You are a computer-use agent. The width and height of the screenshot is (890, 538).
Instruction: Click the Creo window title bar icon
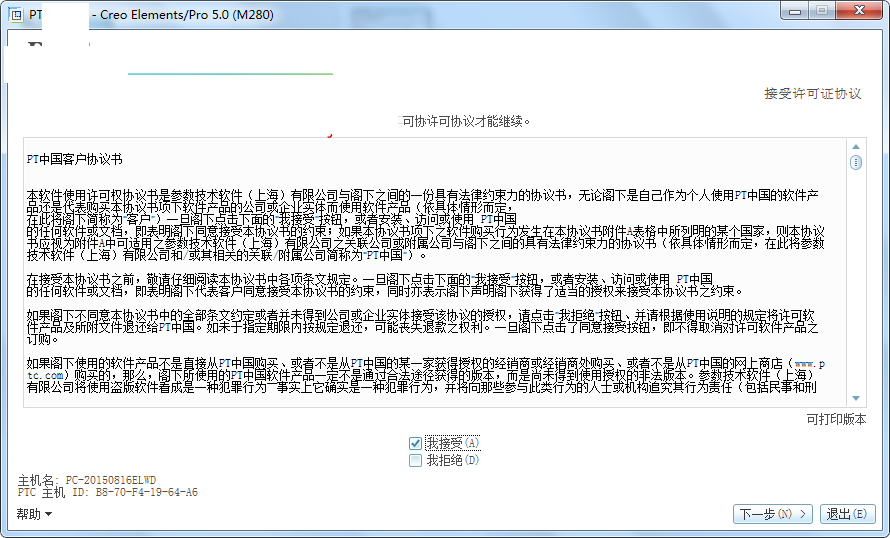tap(15, 15)
